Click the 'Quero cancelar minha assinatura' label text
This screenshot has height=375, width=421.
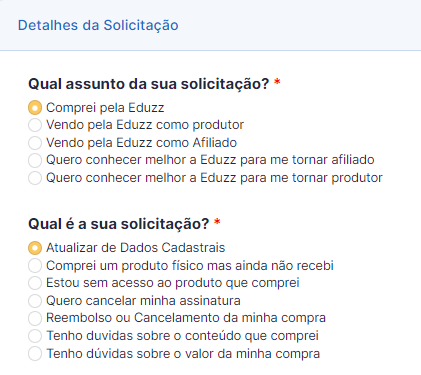(143, 301)
